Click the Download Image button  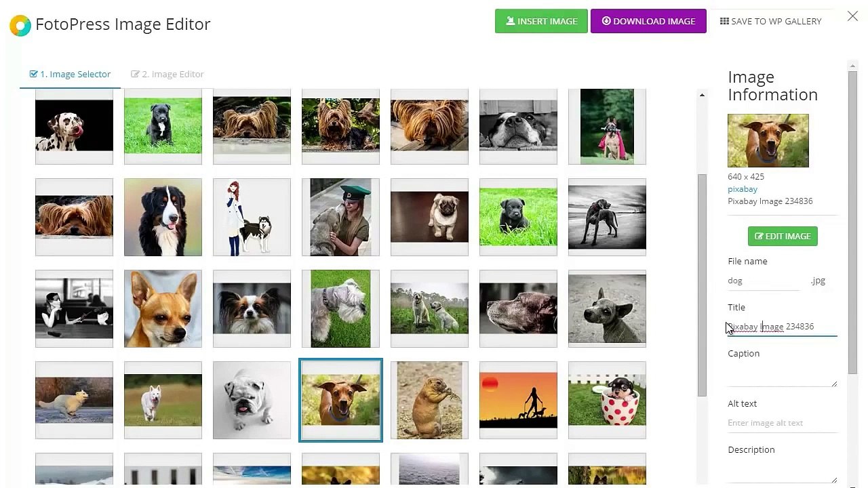point(648,21)
